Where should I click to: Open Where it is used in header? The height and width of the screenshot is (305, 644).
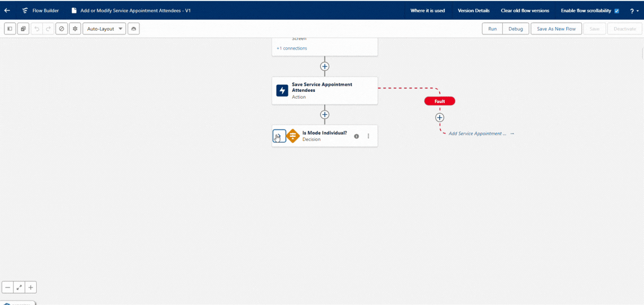pos(427,11)
